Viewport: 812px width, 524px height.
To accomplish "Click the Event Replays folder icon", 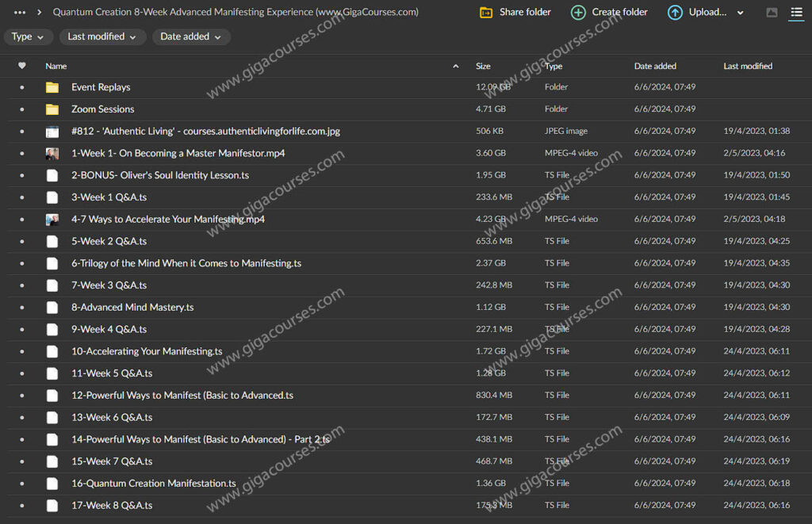I will (52, 87).
